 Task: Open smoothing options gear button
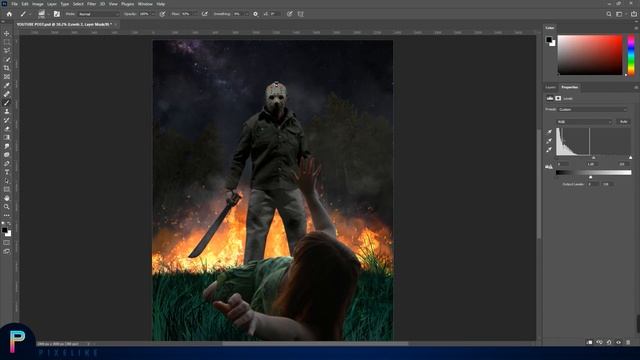point(256,14)
